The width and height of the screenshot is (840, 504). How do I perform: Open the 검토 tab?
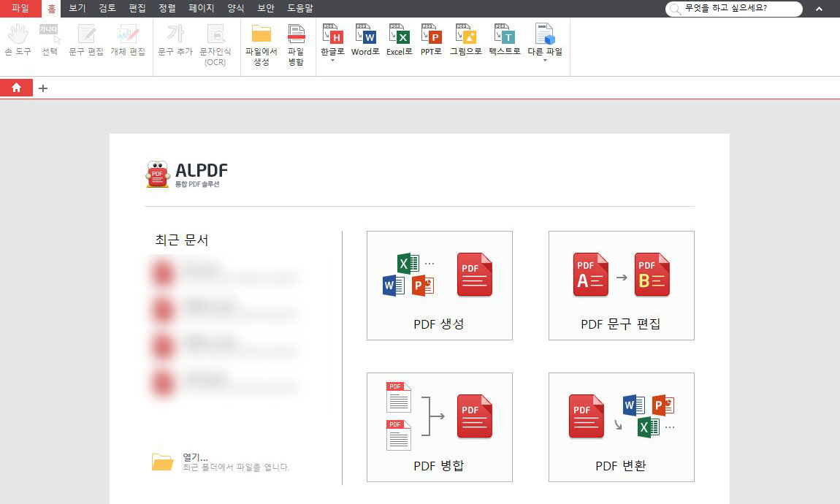[x=107, y=9]
